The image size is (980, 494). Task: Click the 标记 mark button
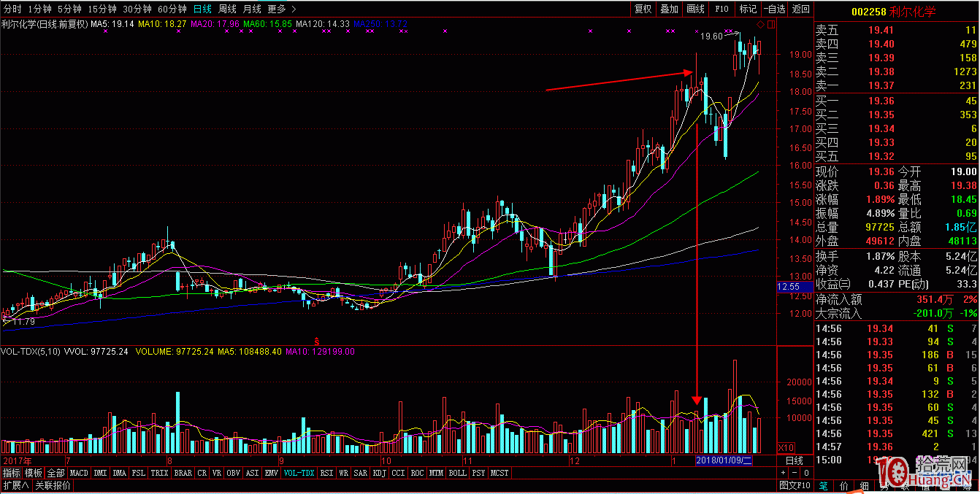[x=748, y=9]
